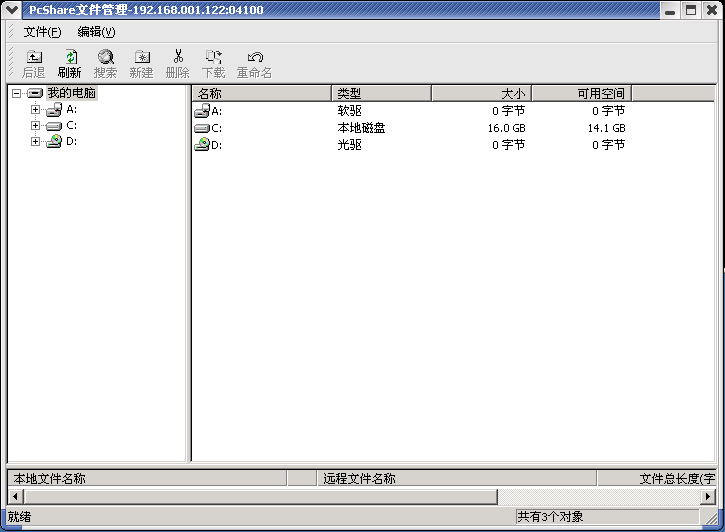Select the A: floppy drive in file list
Viewport: 725px width, 532px height.
tap(202, 111)
